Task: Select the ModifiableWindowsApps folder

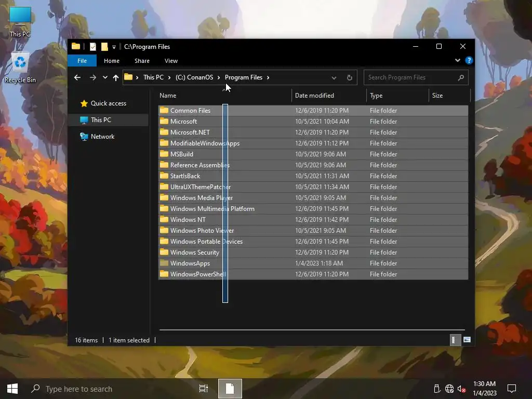Action: pos(313,143)
